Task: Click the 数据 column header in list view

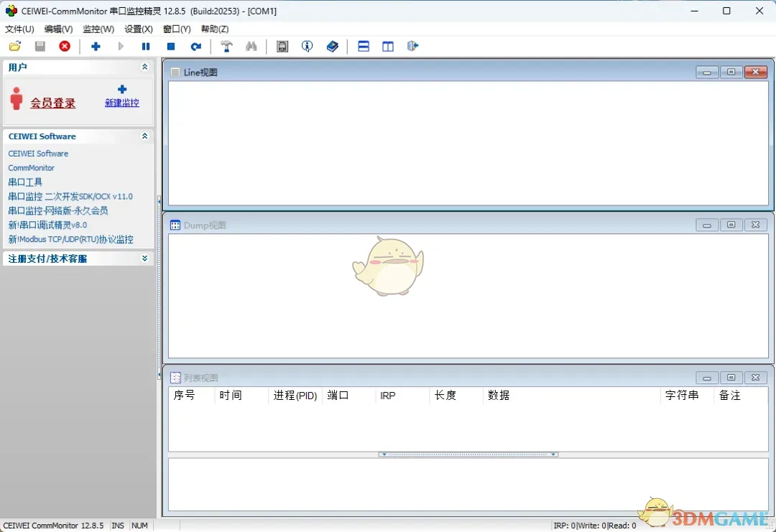Action: click(499, 396)
